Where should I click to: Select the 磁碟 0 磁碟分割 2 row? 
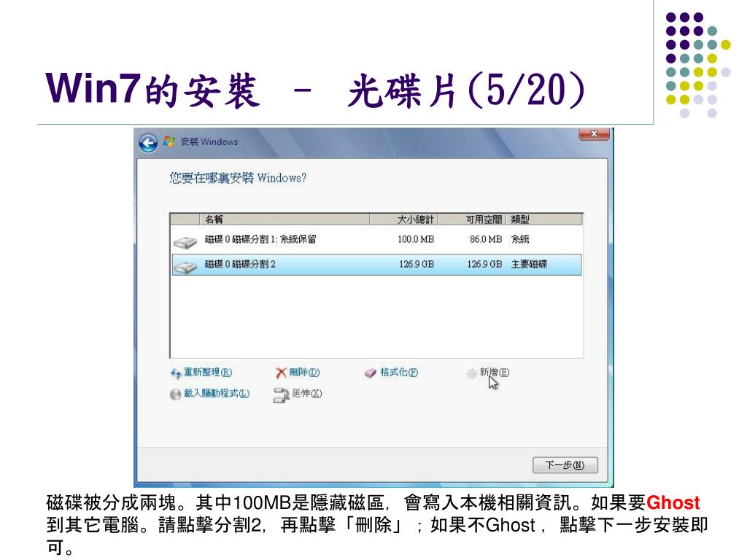[376, 265]
